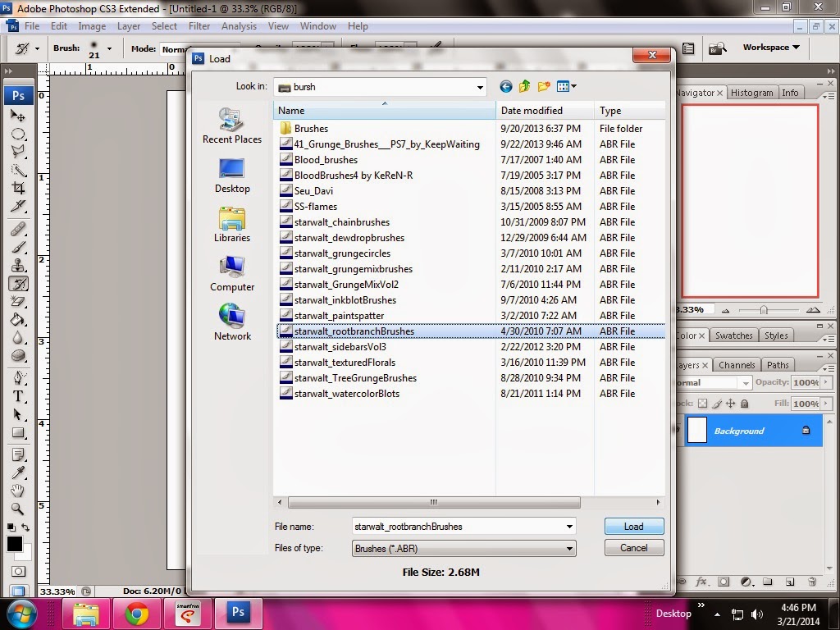840x630 pixels.
Task: Open the Files of type dropdown
Action: [x=570, y=548]
